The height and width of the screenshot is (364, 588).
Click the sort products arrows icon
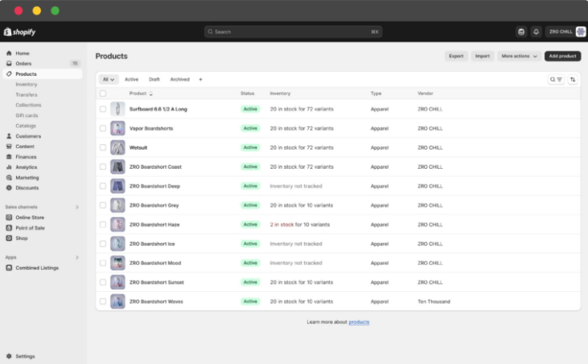[573, 79]
